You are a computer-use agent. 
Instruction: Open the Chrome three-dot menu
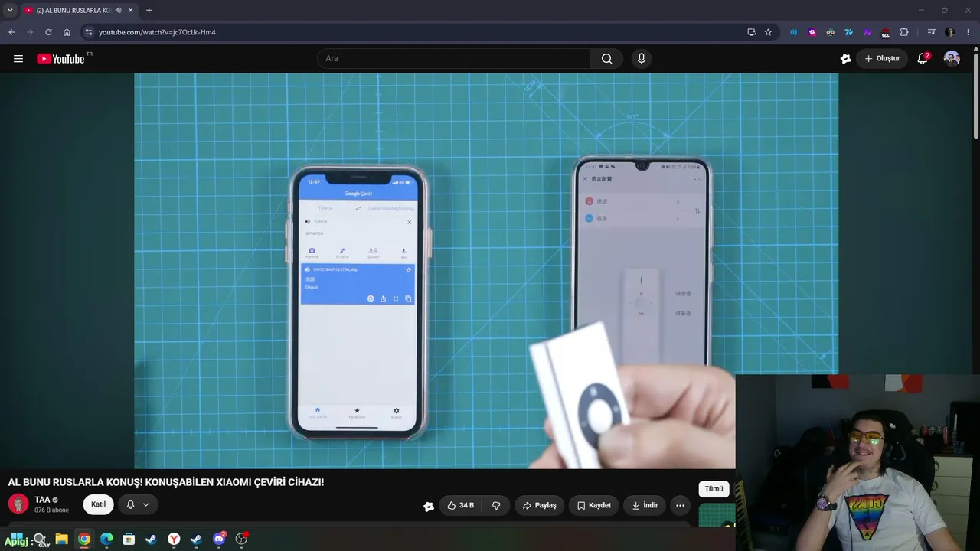[969, 32]
